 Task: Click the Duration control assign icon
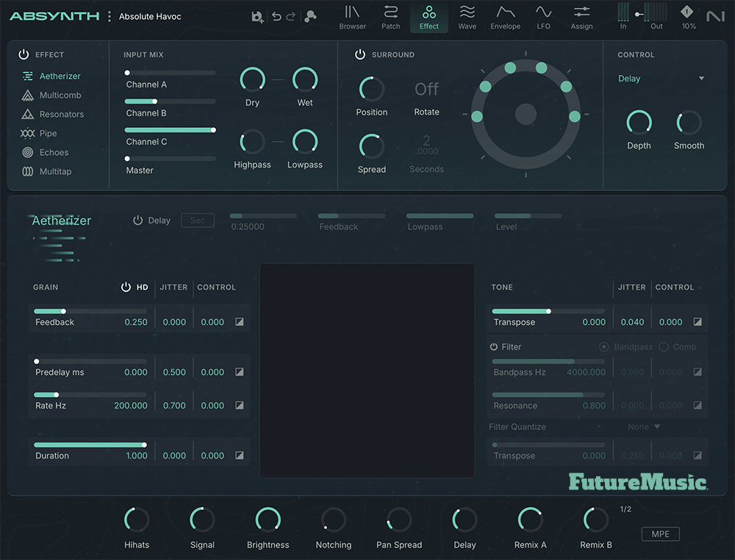(x=240, y=455)
